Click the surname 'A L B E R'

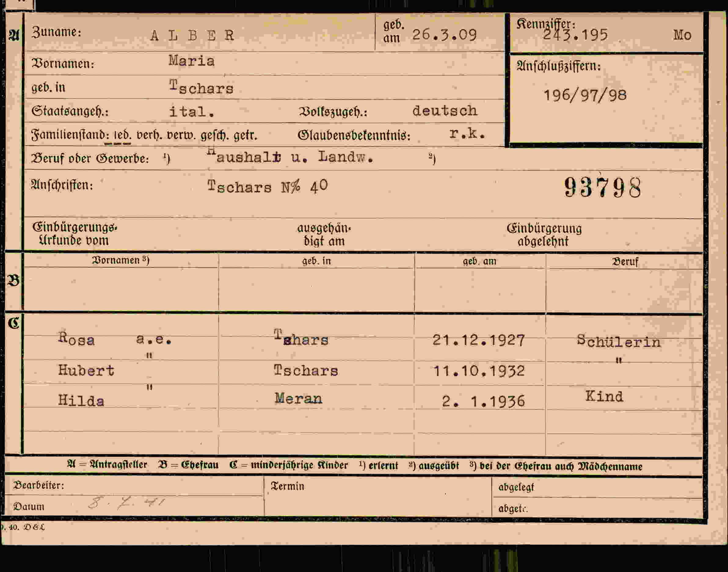(192, 35)
